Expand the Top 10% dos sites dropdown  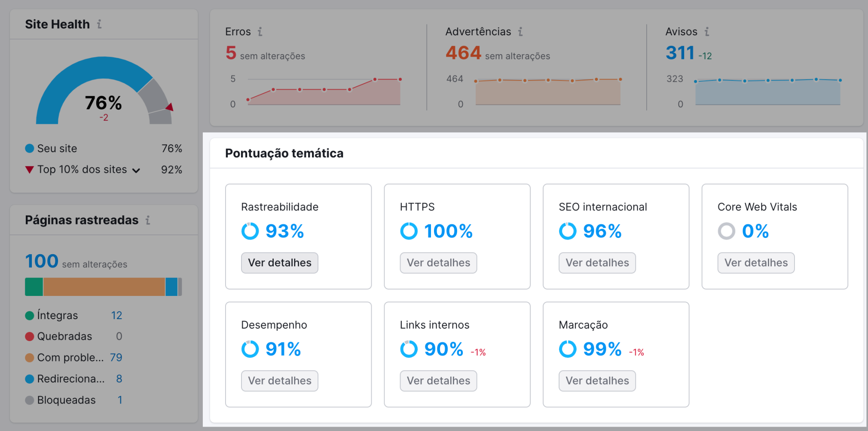pos(136,170)
